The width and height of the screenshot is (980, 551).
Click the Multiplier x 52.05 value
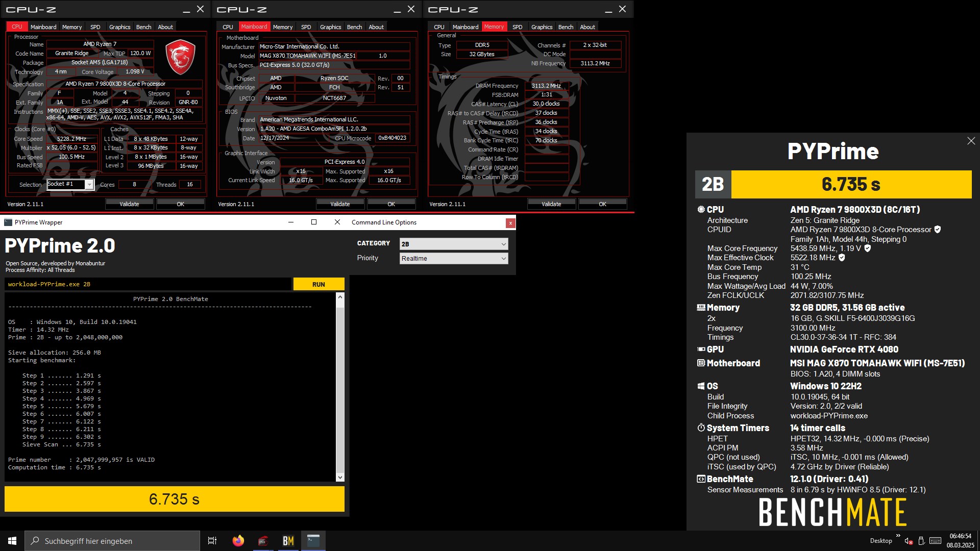pyautogui.click(x=71, y=148)
